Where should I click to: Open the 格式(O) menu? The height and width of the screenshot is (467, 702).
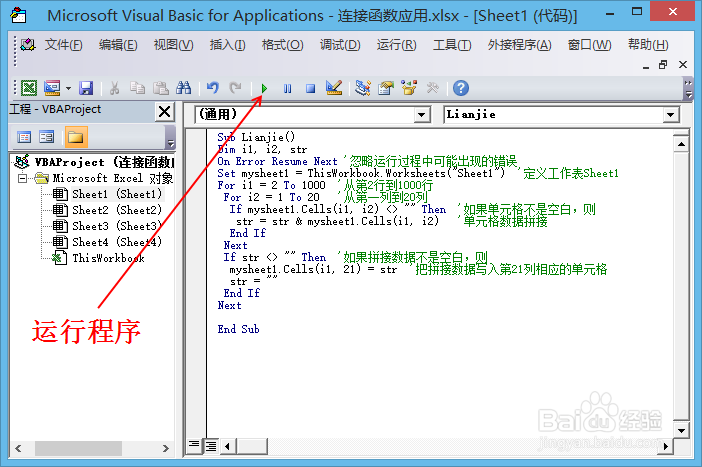coord(283,45)
